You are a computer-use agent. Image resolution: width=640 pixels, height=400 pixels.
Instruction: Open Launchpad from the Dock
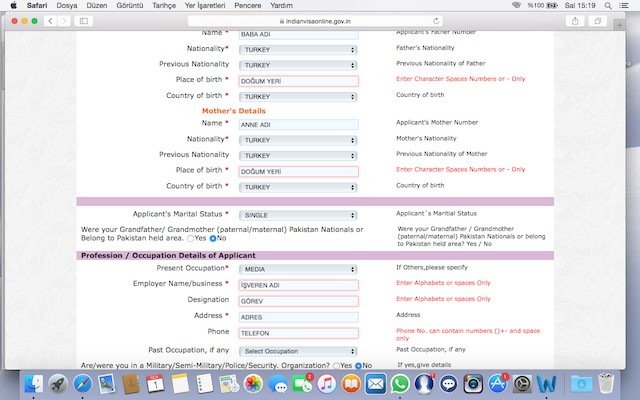pos(58,384)
